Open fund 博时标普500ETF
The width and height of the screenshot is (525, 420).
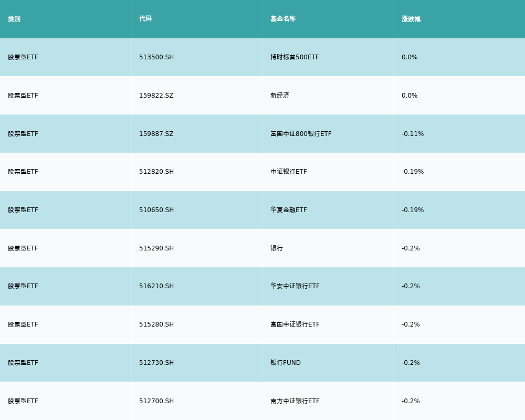pyautogui.click(x=295, y=57)
